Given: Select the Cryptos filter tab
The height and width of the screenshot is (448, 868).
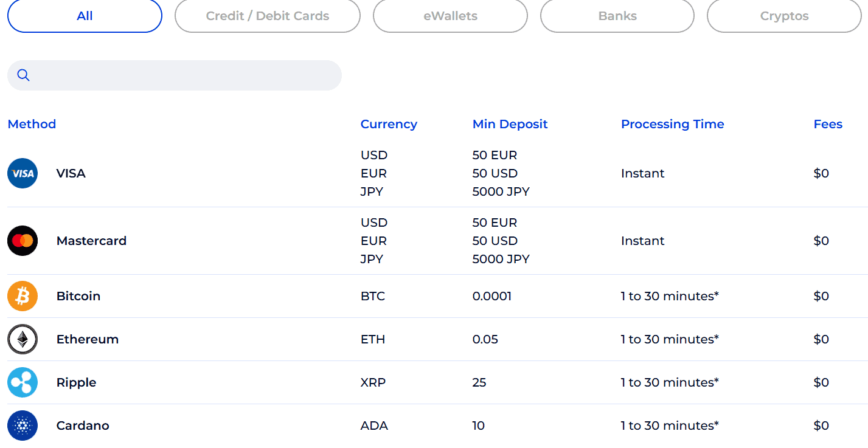Looking at the screenshot, I should point(784,16).
